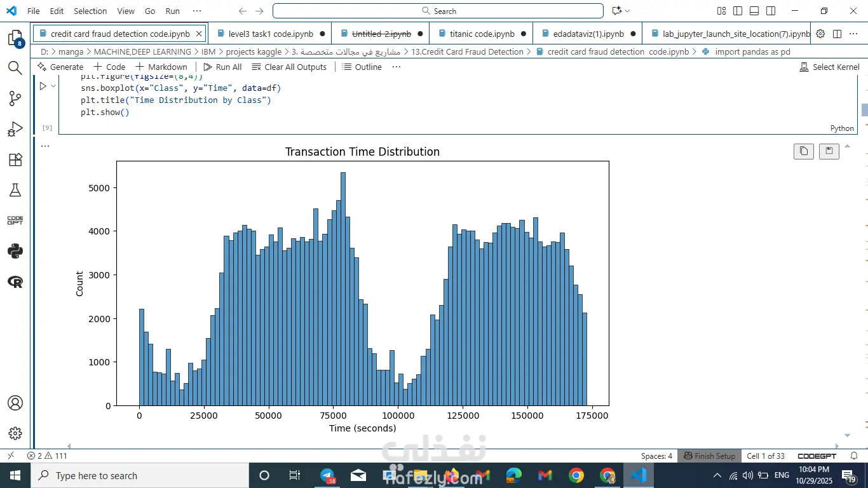Click the errors and warnings count in status bar

tap(47, 456)
